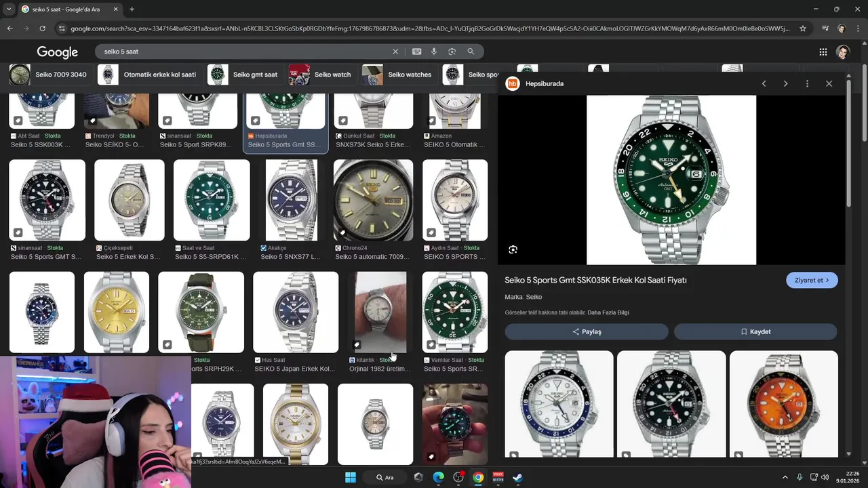Select the 'Otomatik erkek kol saati' chip
868x488 pixels.
(x=149, y=75)
